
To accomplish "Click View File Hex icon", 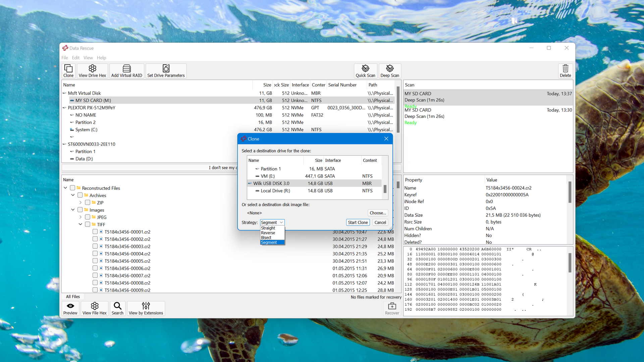I will tap(94, 308).
